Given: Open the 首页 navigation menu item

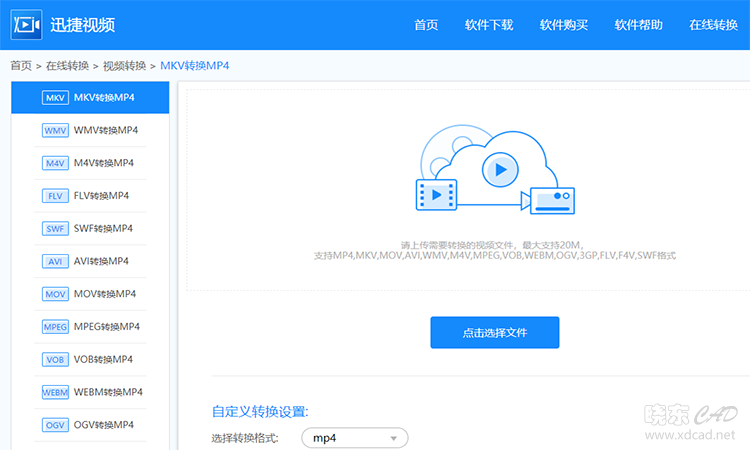Looking at the screenshot, I should [426, 25].
